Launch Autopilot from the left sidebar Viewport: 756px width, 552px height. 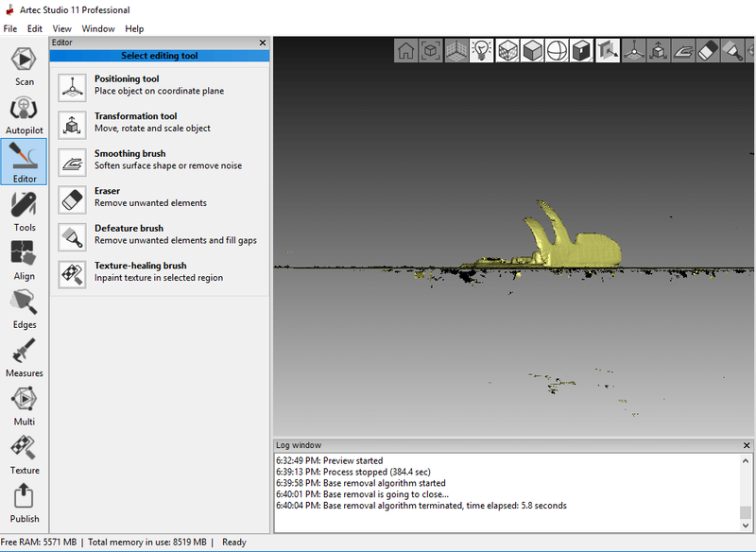coord(24,114)
